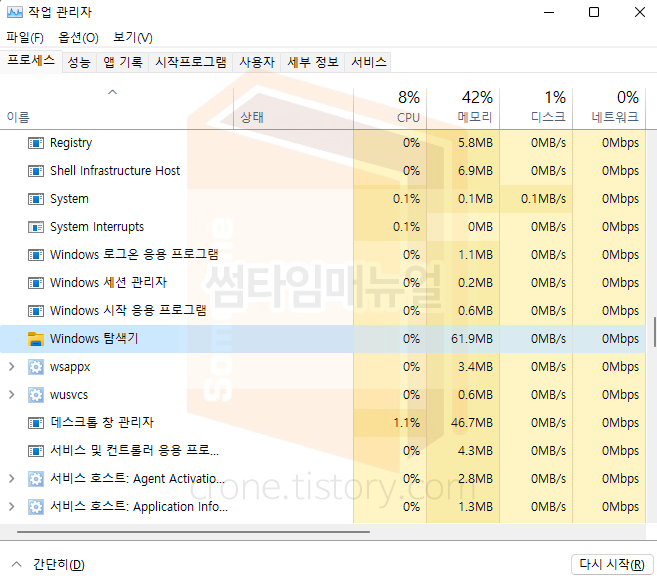This screenshot has height=579, width=657.
Task: Click the vertical scrollbar thumb
Action: click(x=654, y=332)
